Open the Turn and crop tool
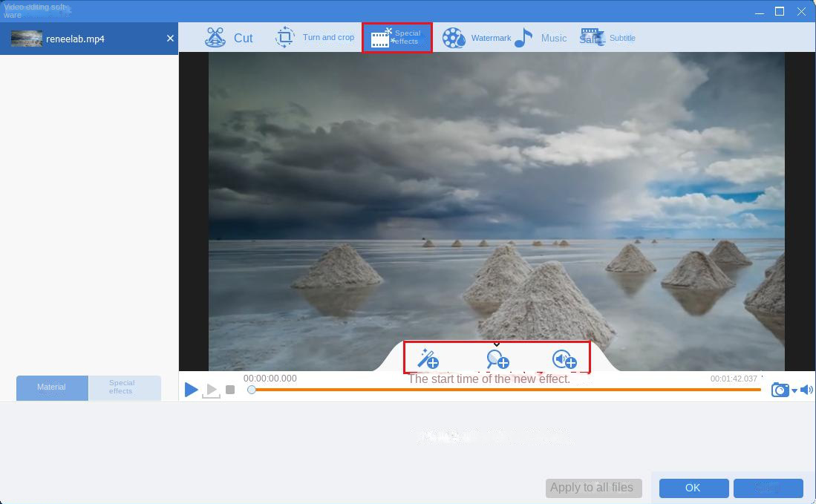The width and height of the screenshot is (816, 504). 316,37
